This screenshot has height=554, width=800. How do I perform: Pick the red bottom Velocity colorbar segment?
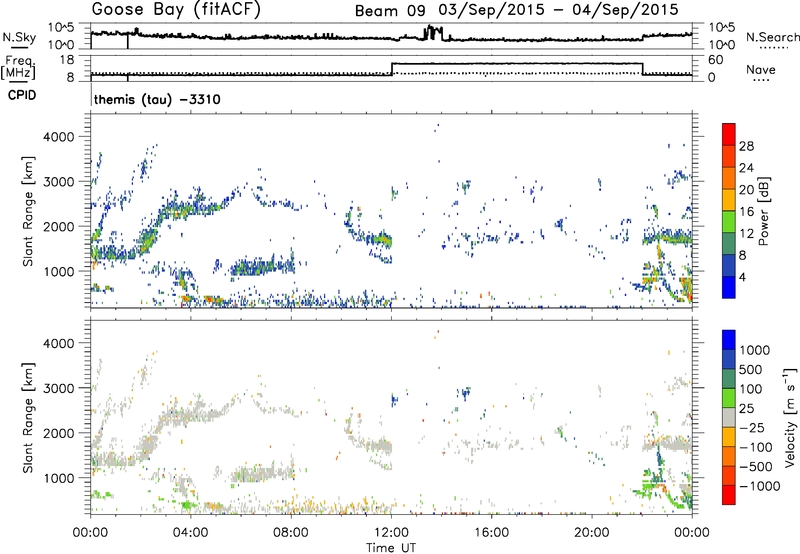pos(729,495)
